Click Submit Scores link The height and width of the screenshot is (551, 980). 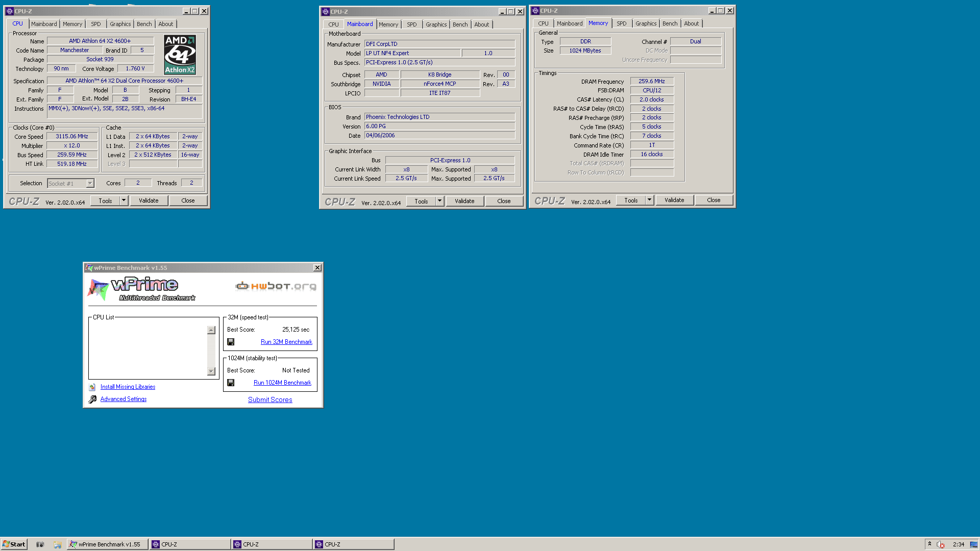(x=270, y=399)
